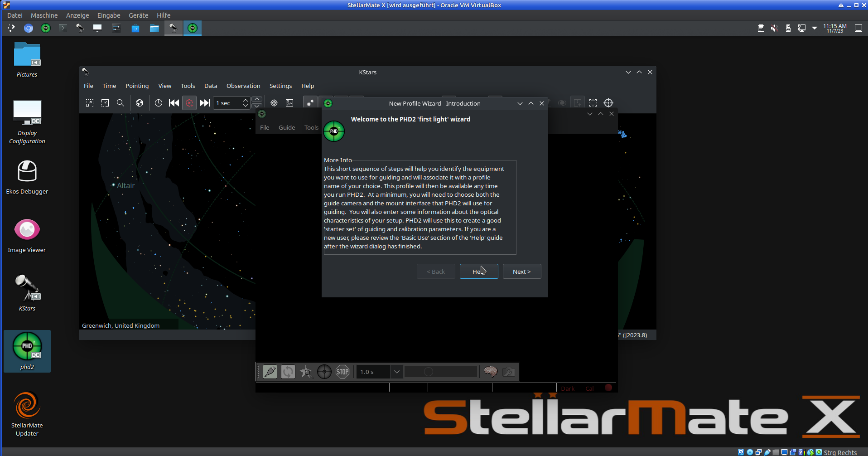Open KStars Data menu
The image size is (868, 456).
point(211,86)
